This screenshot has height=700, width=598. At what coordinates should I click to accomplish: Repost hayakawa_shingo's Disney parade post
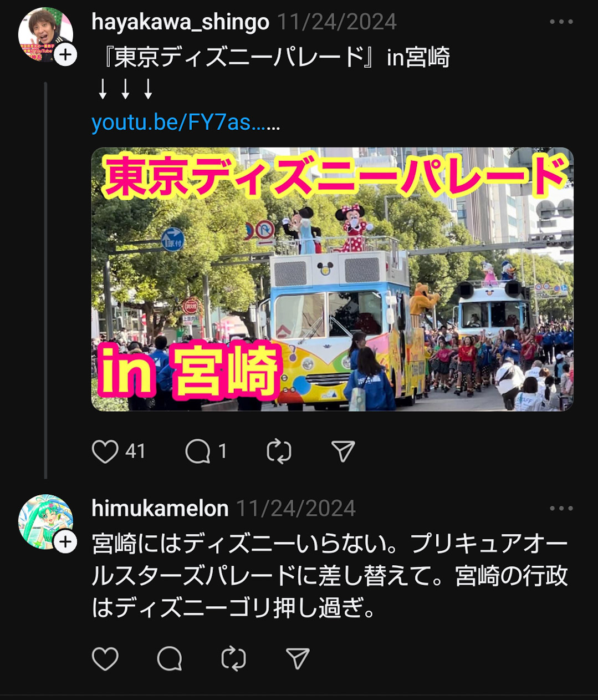point(279,452)
